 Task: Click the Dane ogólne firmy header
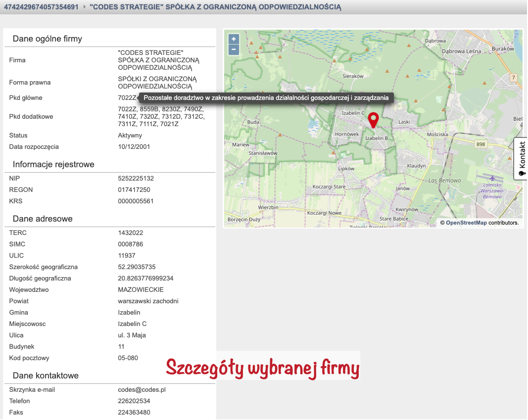[48, 39]
